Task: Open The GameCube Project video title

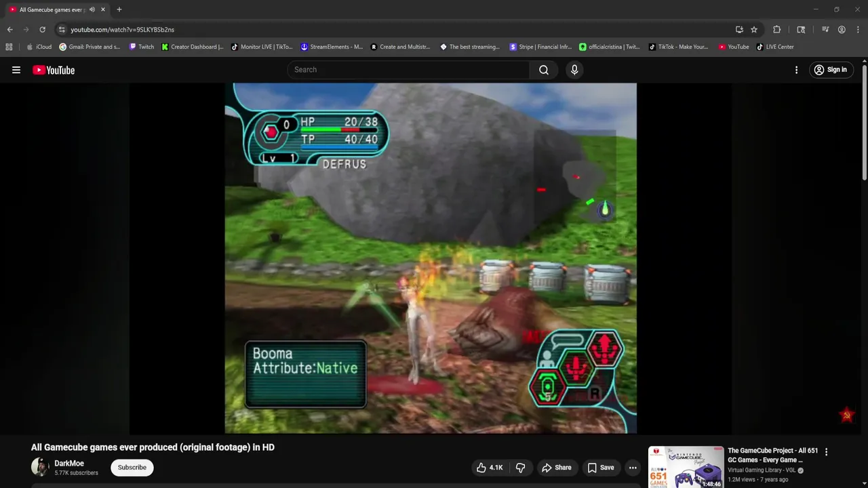Action: [772, 455]
